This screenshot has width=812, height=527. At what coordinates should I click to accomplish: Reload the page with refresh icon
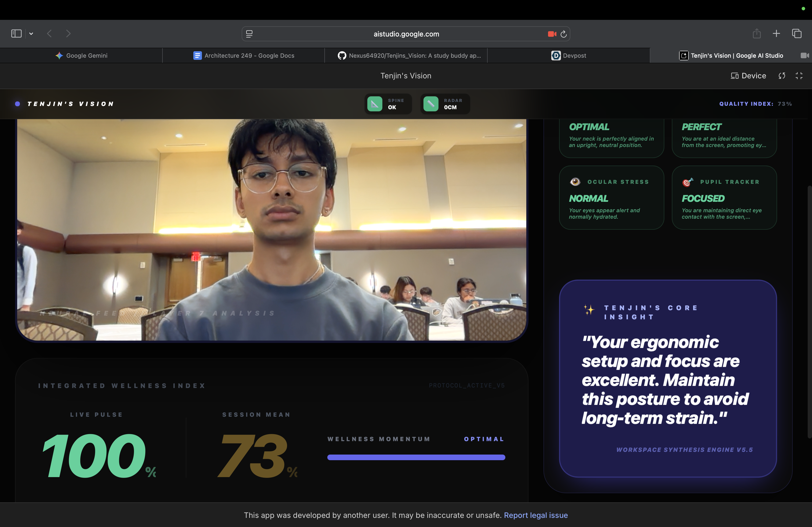click(564, 34)
